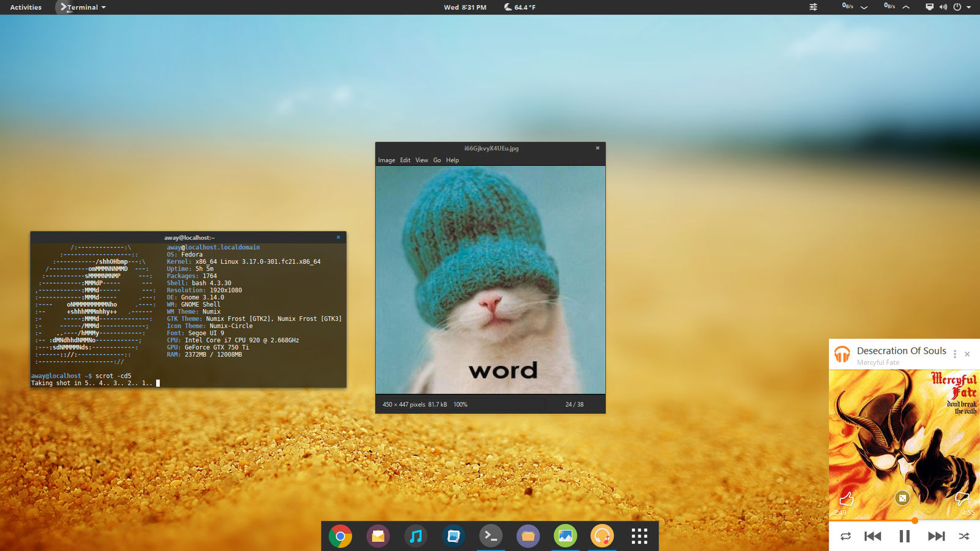The height and width of the screenshot is (551, 980).
Task: Open the three-dot menu in music popup
Action: [955, 354]
